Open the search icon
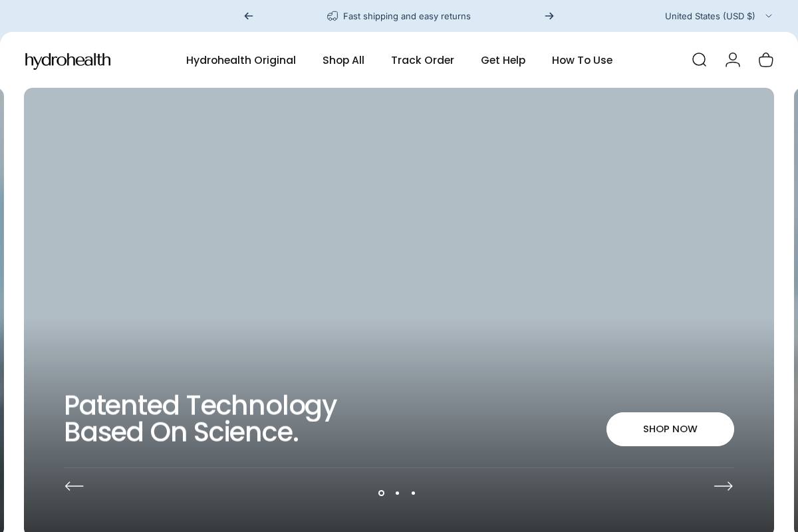 pyautogui.click(x=699, y=60)
